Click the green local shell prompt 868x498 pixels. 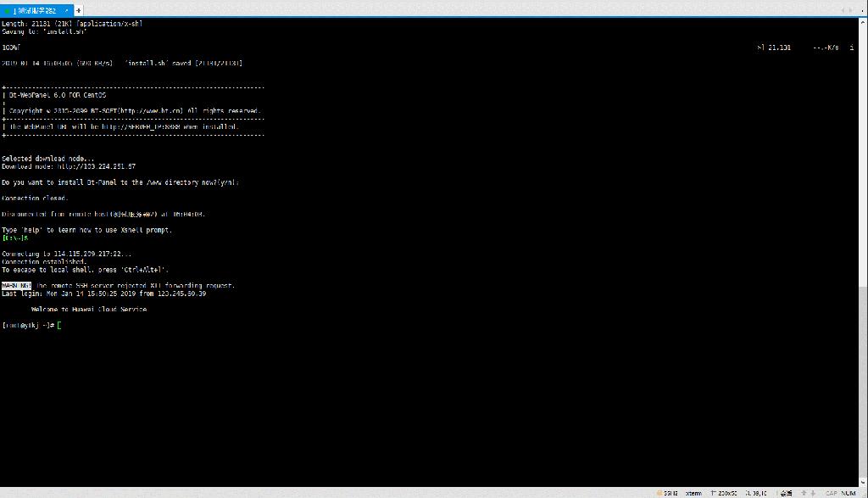[15, 238]
